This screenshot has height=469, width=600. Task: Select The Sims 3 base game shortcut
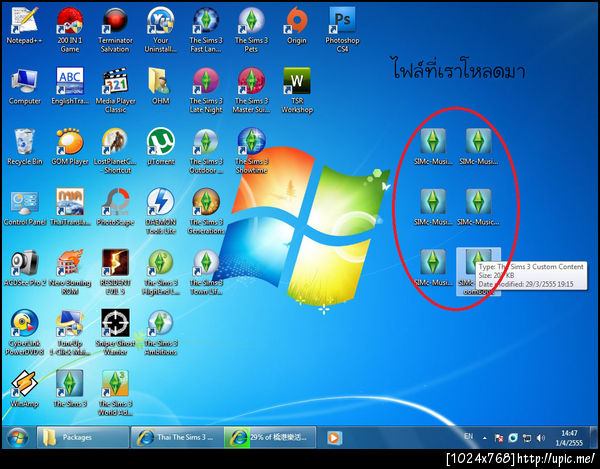click(70, 389)
